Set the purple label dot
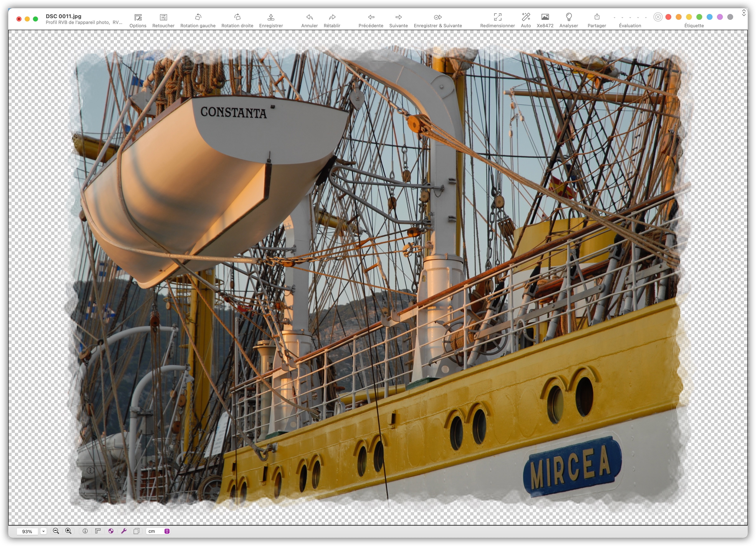The height and width of the screenshot is (546, 756). pyautogui.click(x=720, y=17)
